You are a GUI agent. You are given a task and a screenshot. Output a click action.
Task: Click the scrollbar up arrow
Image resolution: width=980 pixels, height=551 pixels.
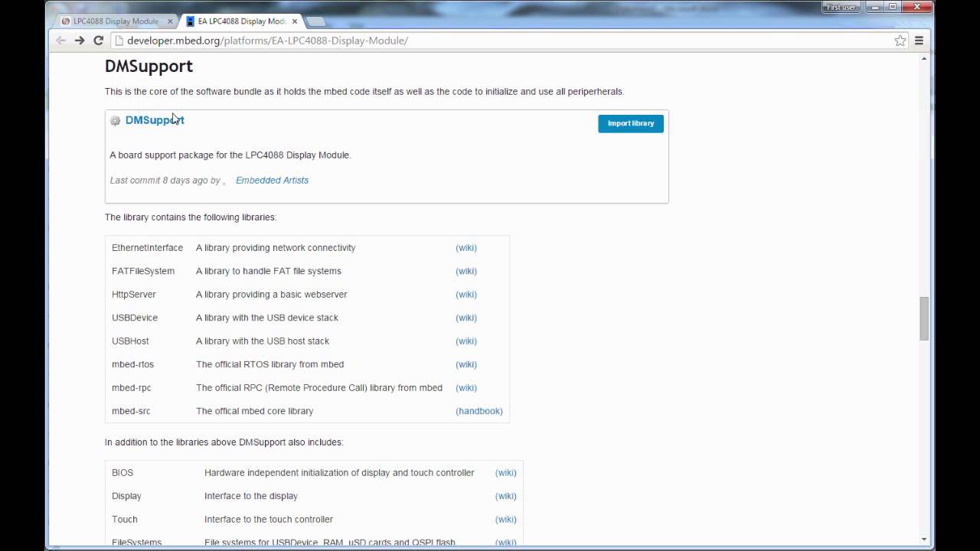[x=924, y=58]
